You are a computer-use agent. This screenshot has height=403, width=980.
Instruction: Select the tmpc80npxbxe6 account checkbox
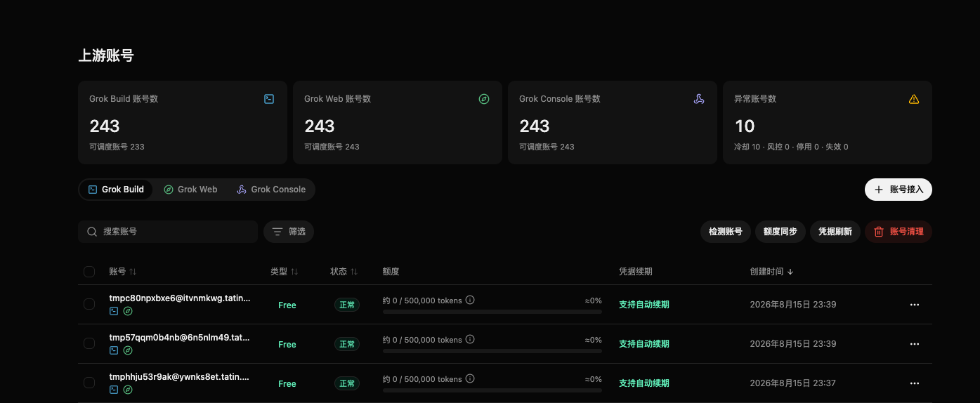click(x=89, y=304)
